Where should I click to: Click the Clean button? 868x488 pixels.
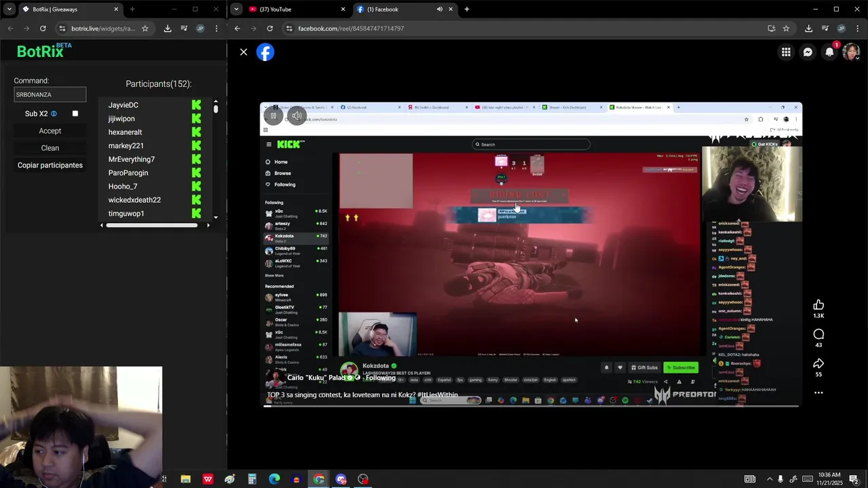(50, 148)
